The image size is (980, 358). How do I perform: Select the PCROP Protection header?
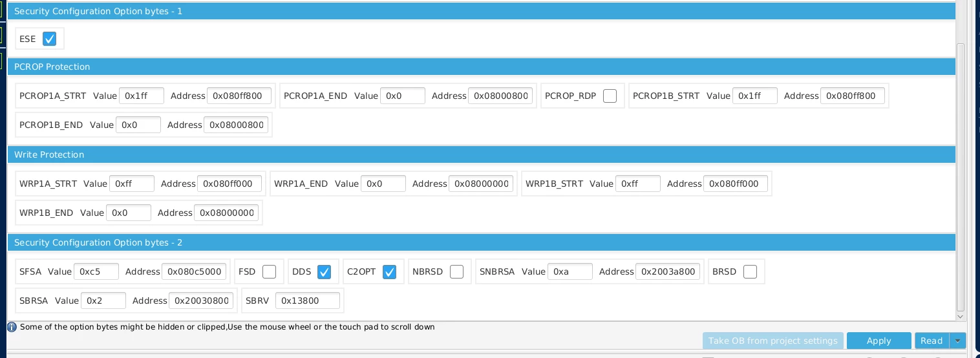(481, 67)
